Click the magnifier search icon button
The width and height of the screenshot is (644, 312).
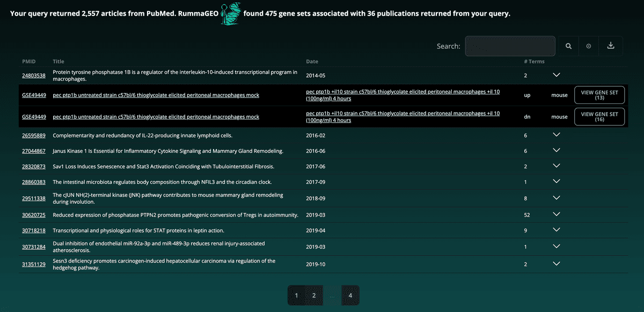coord(568,46)
